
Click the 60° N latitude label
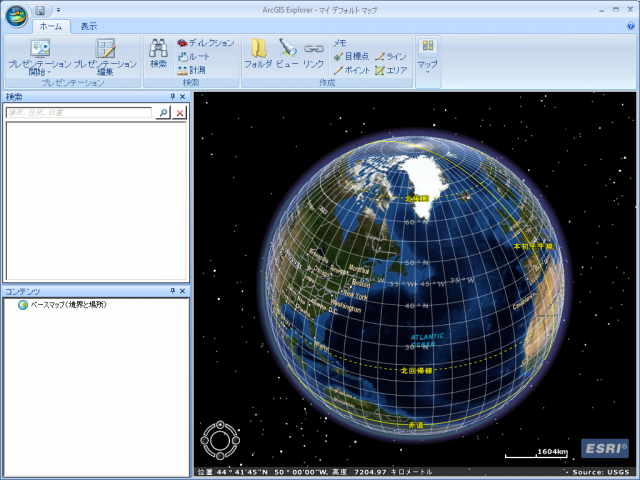416,222
